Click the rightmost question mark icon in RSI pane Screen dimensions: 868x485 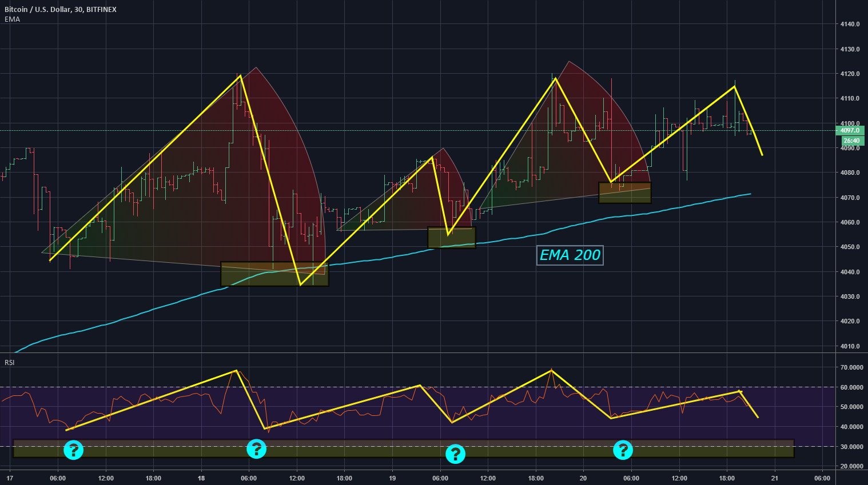pos(623,450)
